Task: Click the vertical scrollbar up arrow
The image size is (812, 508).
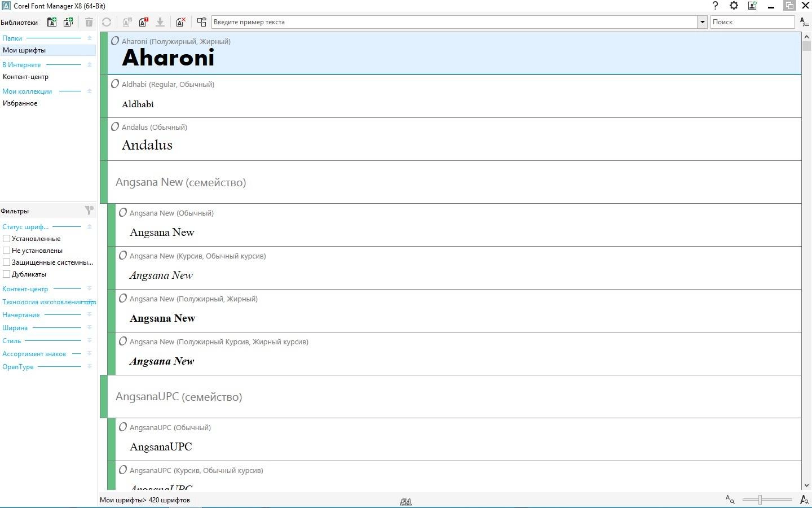Action: 806,37
